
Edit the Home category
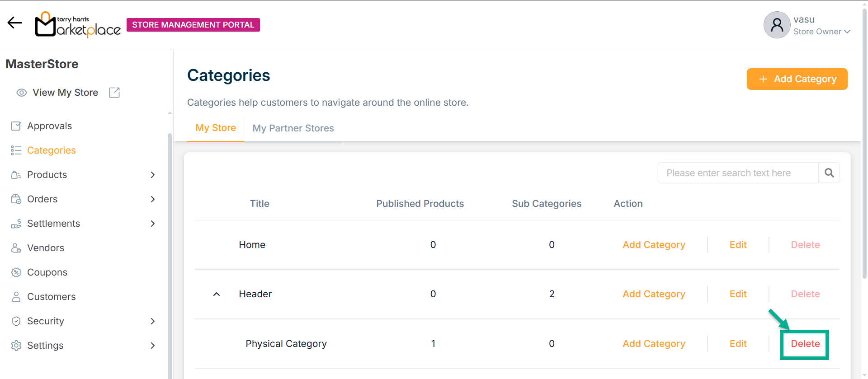coord(738,245)
